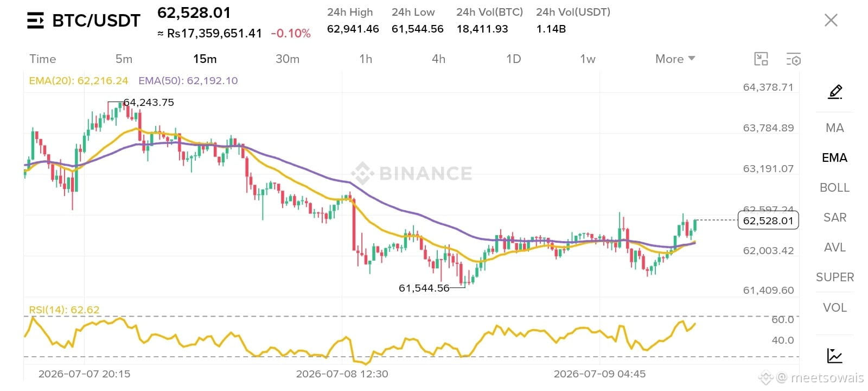
Task: Click the 24h Vol(BTC) value 18,411.93
Action: [482, 29]
